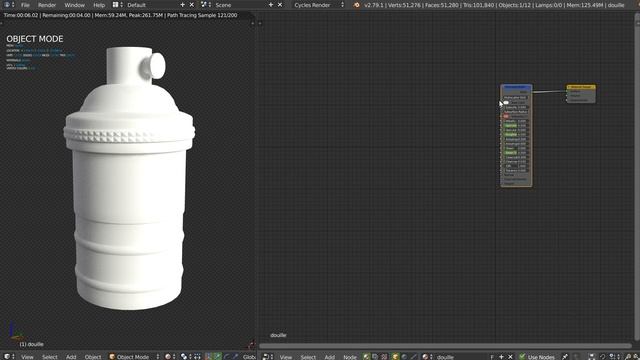Open the Info editor type selector
Screen dimensions: 640x360
pos(9,5)
